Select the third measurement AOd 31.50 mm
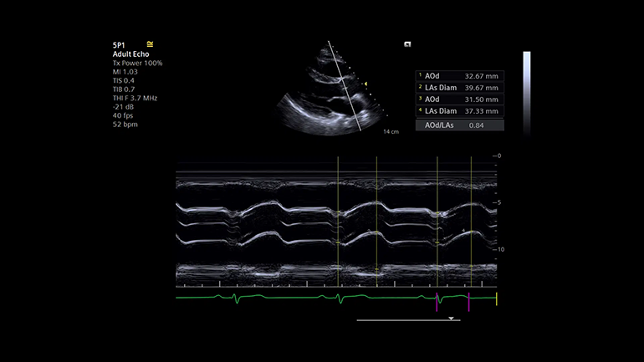Viewport: 644px width, 362px height. point(460,99)
